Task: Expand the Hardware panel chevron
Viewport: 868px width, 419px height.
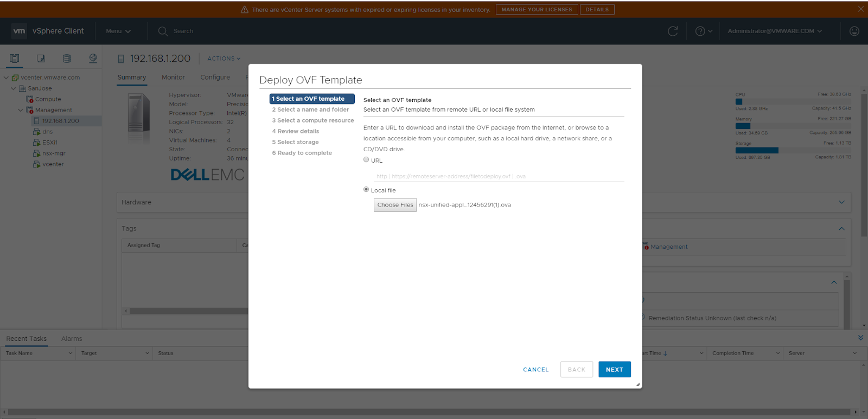Action: [x=841, y=202]
